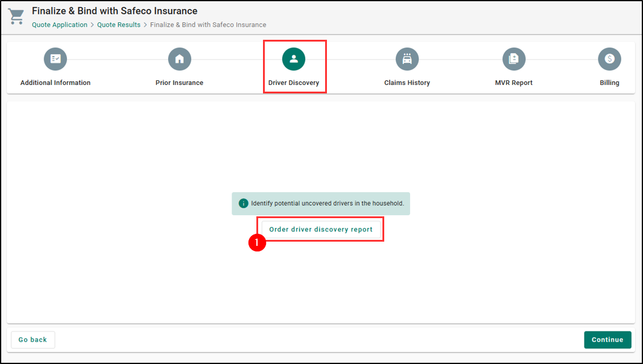Open the Claims History step label
Image resolution: width=643 pixels, height=364 pixels.
[407, 83]
